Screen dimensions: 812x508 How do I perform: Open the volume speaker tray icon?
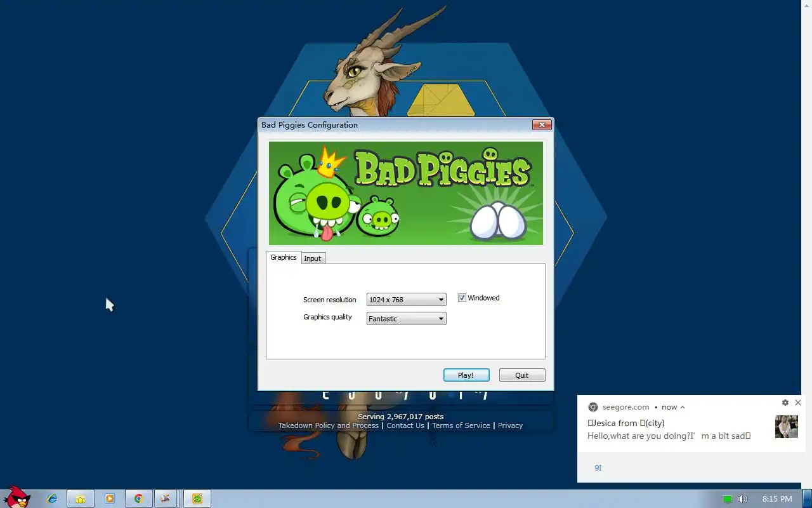pos(742,499)
